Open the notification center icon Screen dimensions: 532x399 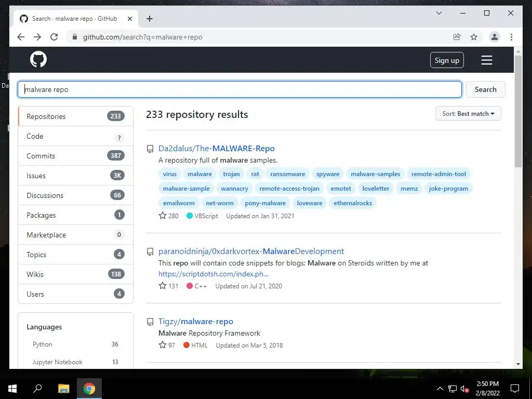[515, 389]
